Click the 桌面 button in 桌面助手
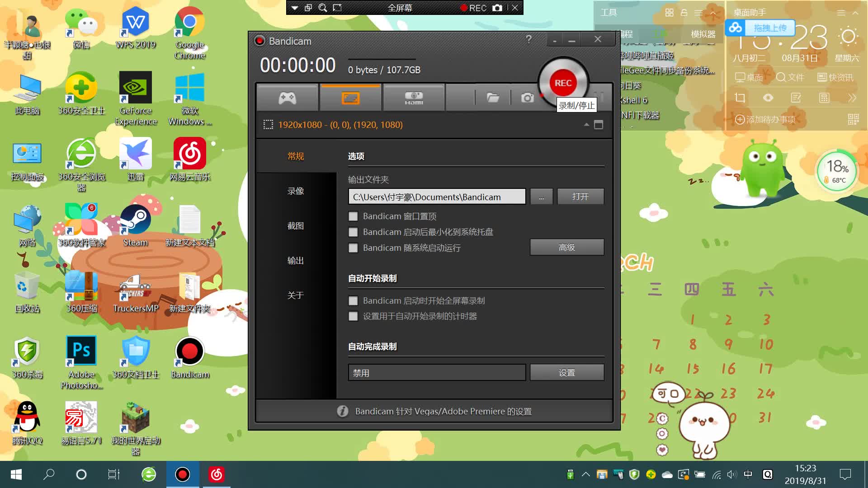 749,77
